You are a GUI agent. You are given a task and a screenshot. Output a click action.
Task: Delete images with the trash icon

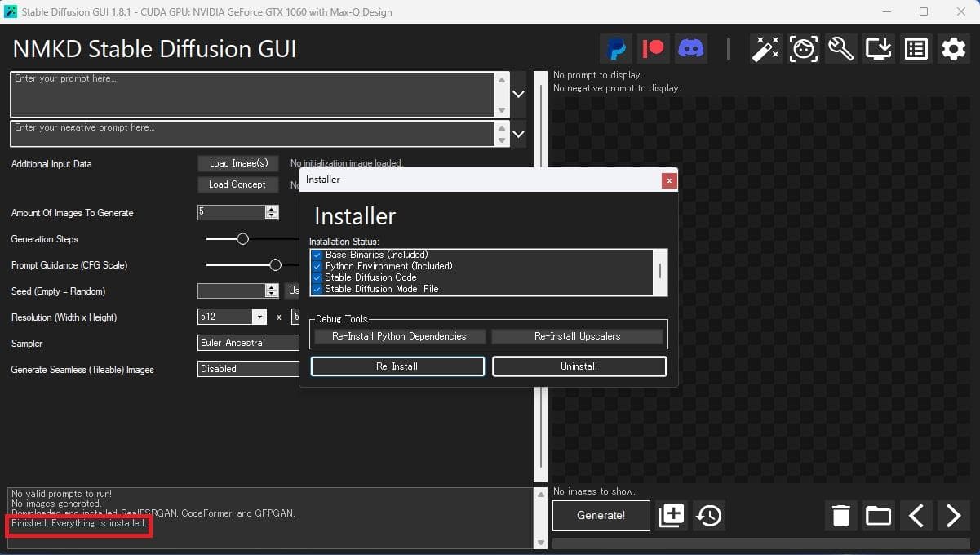click(x=840, y=516)
